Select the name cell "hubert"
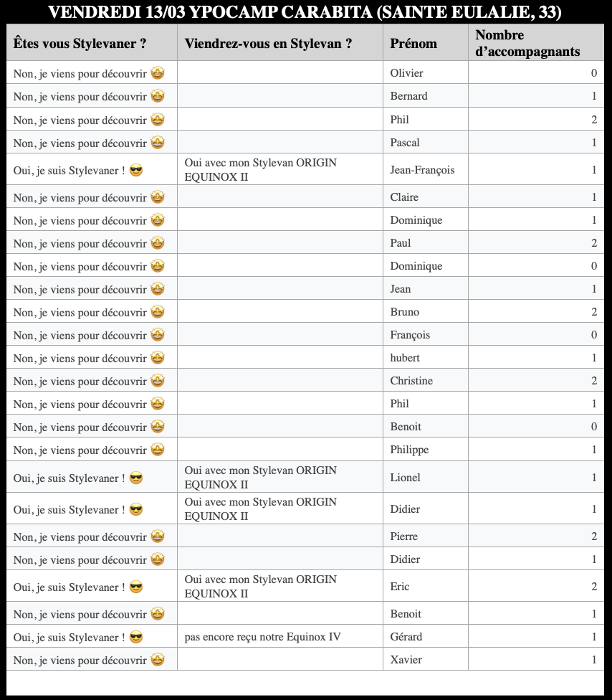This screenshot has height=700, width=612. click(x=405, y=358)
